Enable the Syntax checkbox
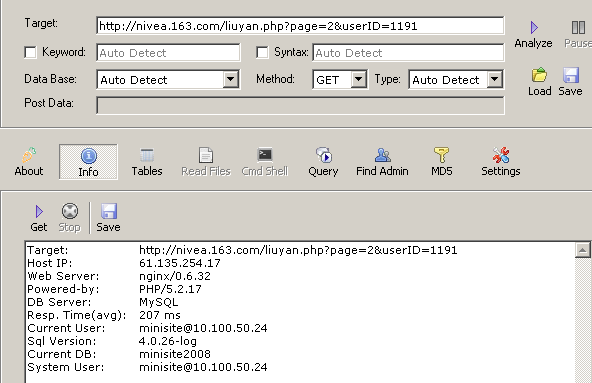Viewport: 592px width, 383px height. point(262,52)
